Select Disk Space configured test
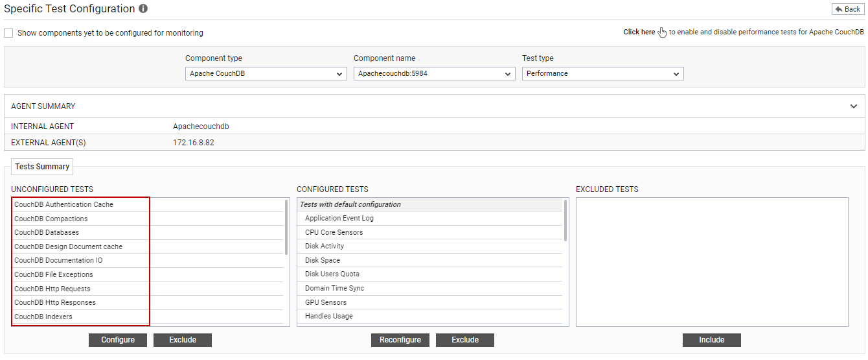Screen dimensions: 868x360 click(430, 261)
